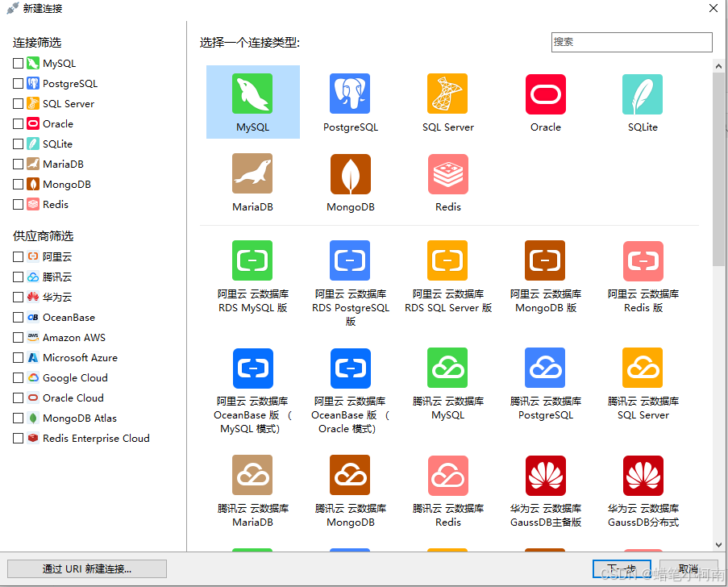Enable the MySQL connection filter checkbox

pos(18,63)
